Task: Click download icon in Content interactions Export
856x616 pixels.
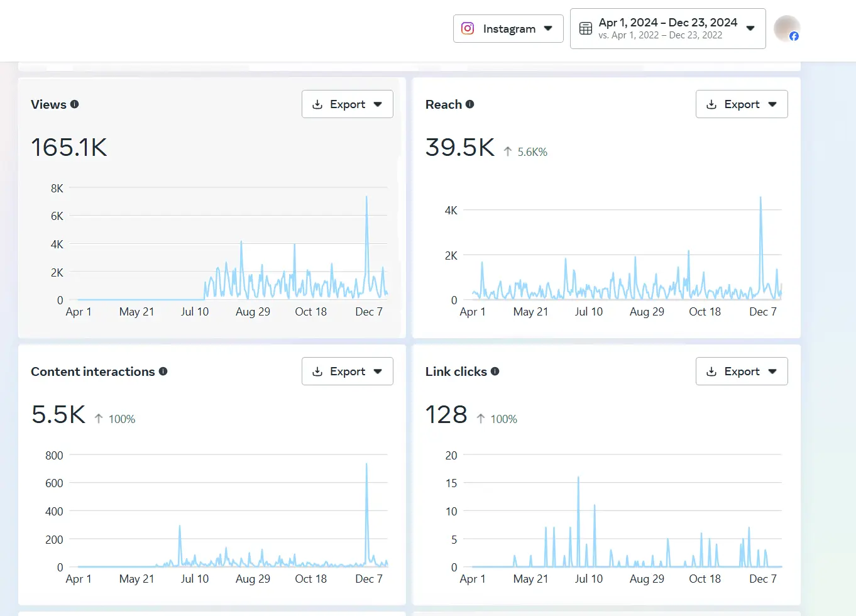Action: 317,371
